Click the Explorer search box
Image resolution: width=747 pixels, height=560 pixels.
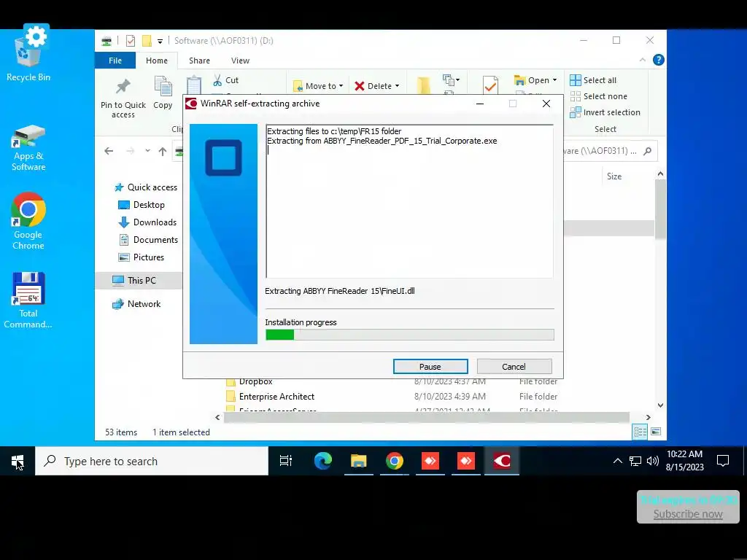[610, 151]
